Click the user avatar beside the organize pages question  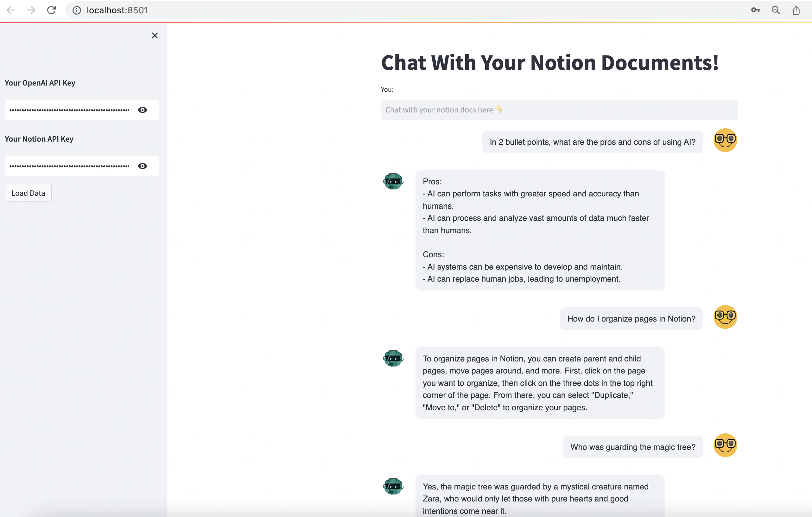[x=725, y=317]
